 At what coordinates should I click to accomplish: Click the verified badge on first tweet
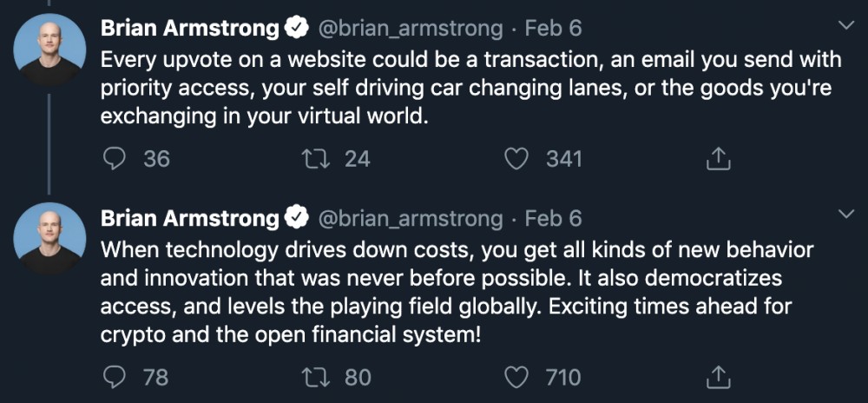click(x=297, y=29)
